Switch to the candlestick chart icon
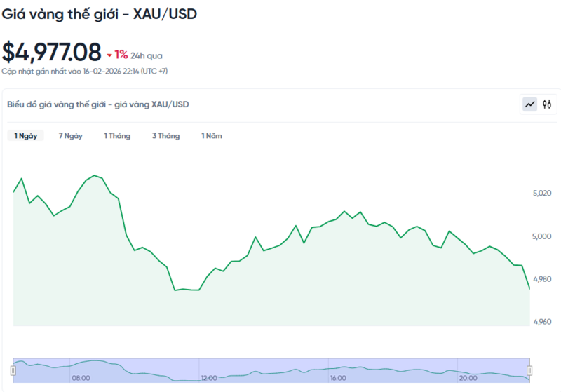Screen dimensions: 561x392 547,104
